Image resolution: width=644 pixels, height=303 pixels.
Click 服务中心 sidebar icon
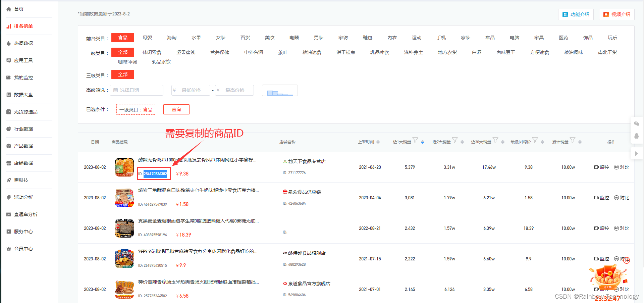9,232
